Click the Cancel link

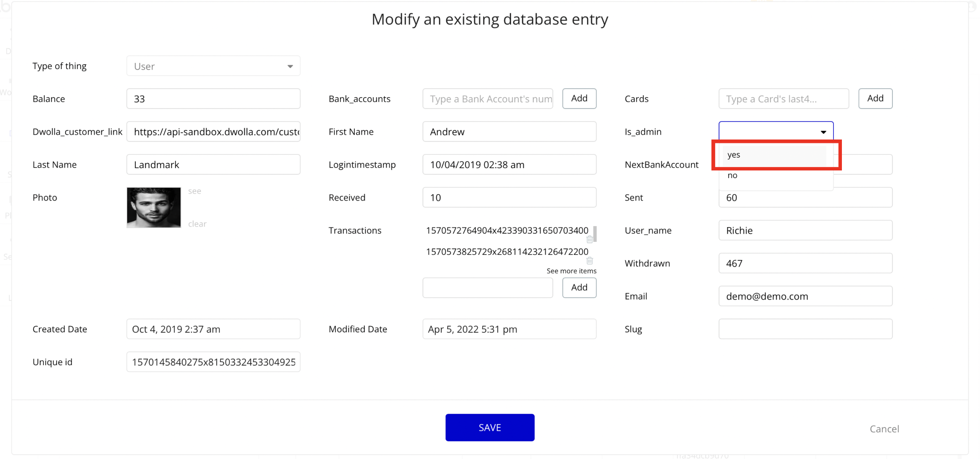click(884, 429)
